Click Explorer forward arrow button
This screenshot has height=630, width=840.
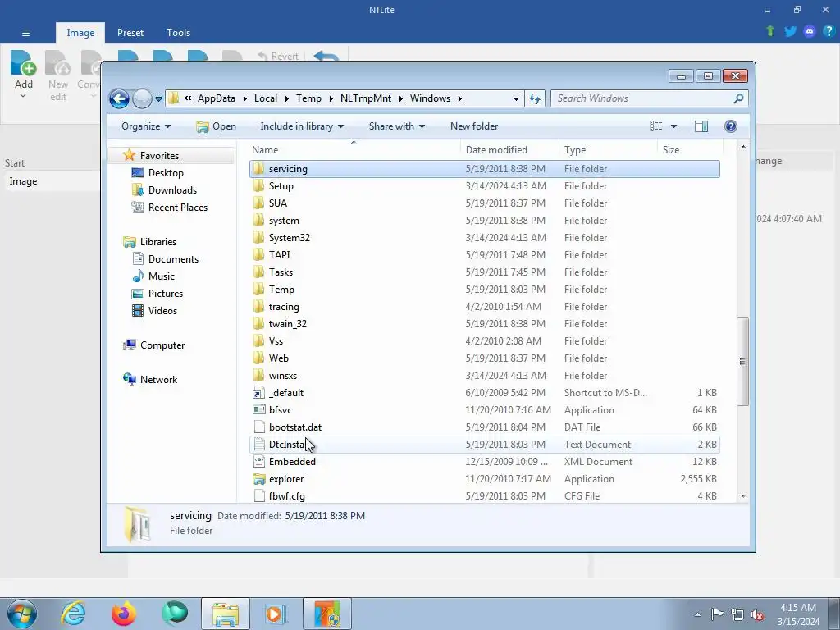(142, 98)
